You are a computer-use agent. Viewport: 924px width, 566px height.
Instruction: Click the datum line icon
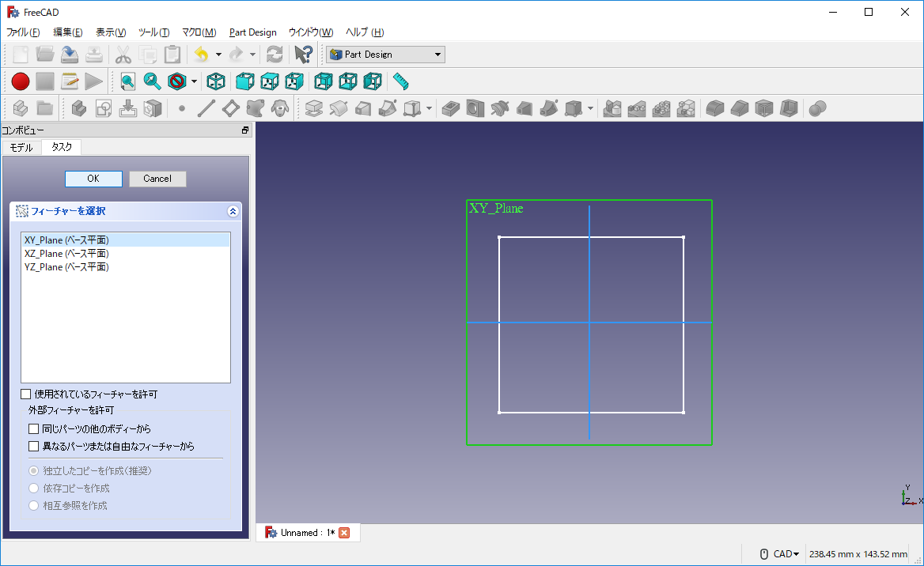click(x=206, y=108)
